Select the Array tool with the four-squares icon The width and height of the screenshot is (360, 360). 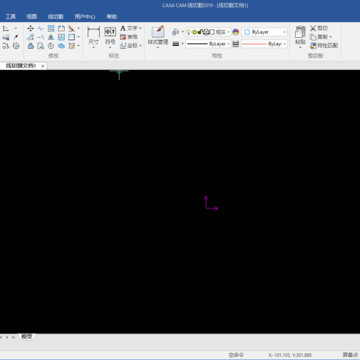tap(51, 29)
